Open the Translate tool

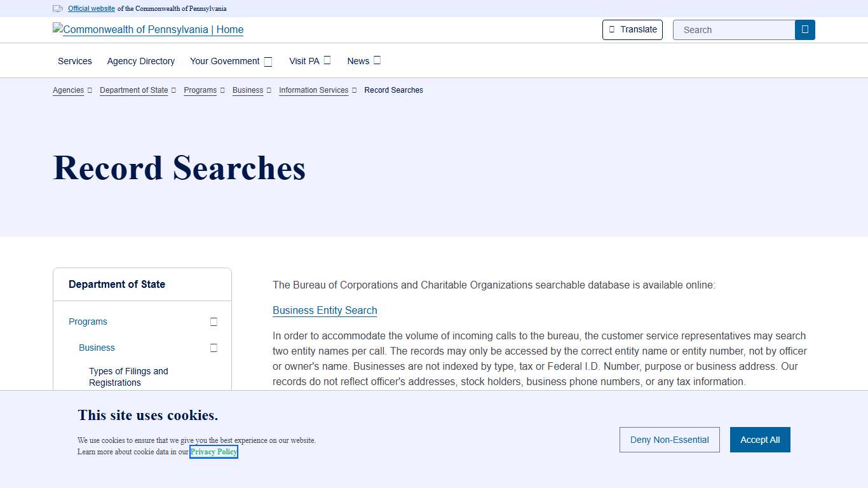(x=632, y=29)
